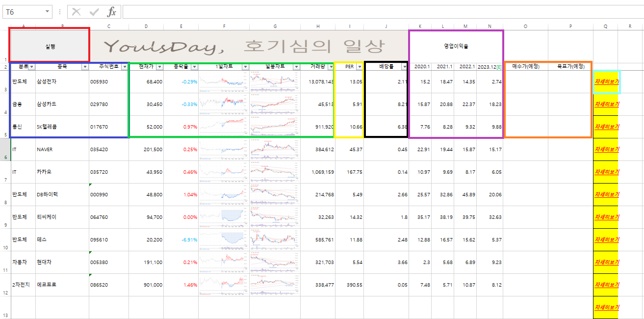Viewport: 644px width, 319px height.
Task: Open the Name Box dropdown arrow
Action: click(47, 12)
